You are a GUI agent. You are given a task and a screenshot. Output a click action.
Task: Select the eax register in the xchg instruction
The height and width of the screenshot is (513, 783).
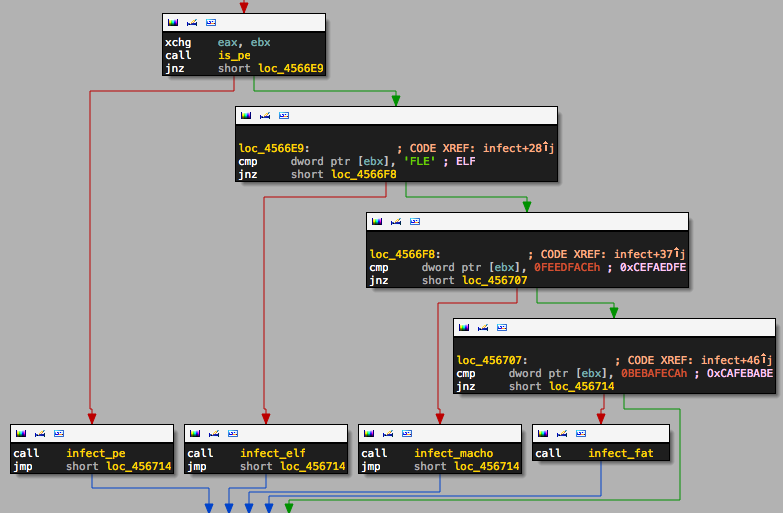(x=228, y=42)
